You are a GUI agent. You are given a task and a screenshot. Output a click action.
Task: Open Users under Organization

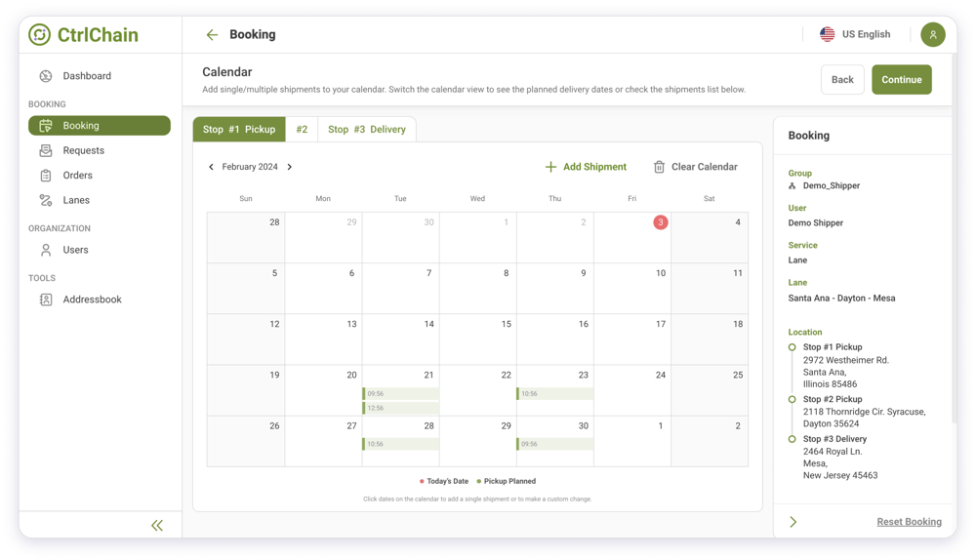tap(75, 250)
